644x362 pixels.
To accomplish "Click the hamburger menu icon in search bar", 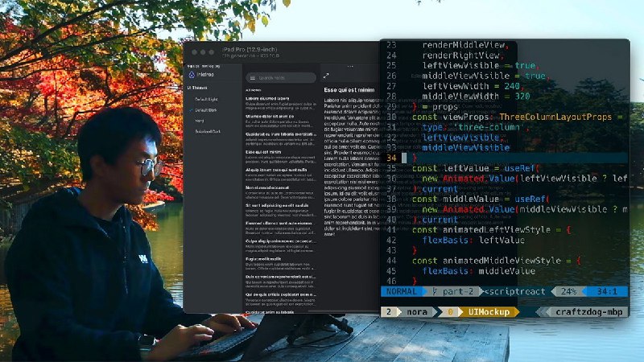I will coord(251,78).
